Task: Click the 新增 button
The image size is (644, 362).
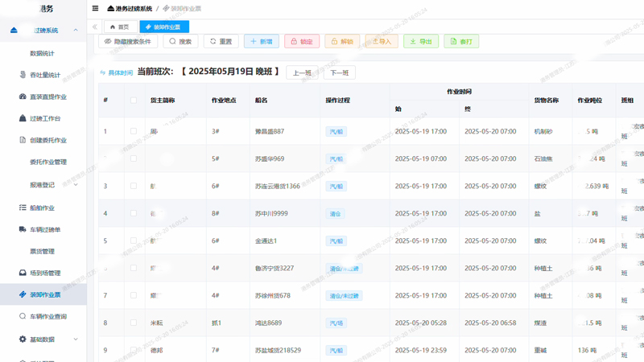Action: pyautogui.click(x=262, y=41)
